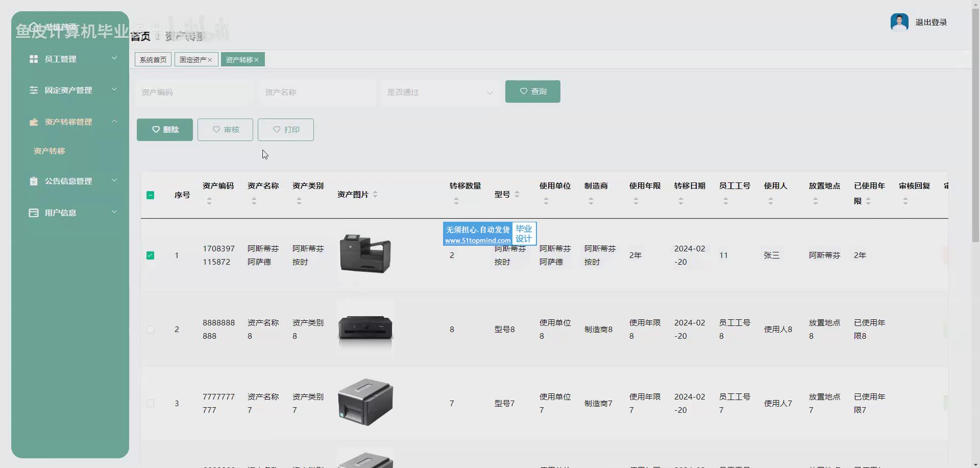
Task: Sort by 转移日期 column arrows
Action: (681, 201)
